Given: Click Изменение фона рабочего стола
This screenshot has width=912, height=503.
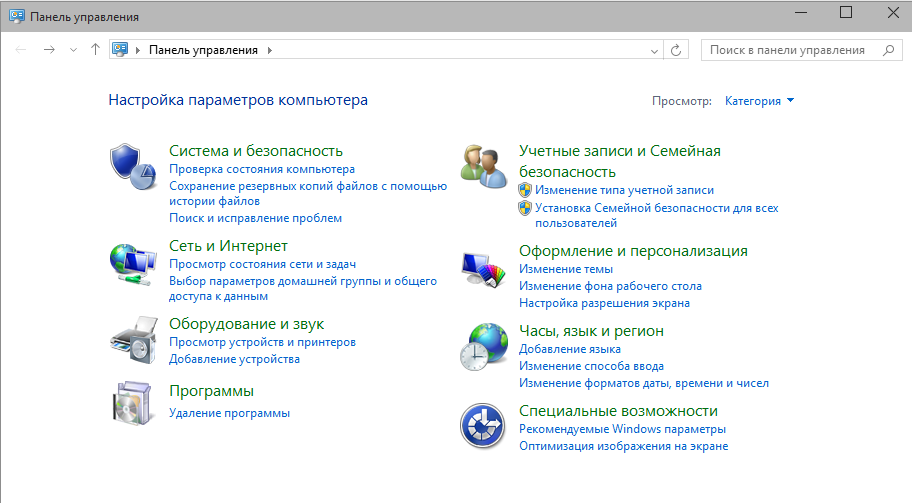Looking at the screenshot, I should click(610, 286).
